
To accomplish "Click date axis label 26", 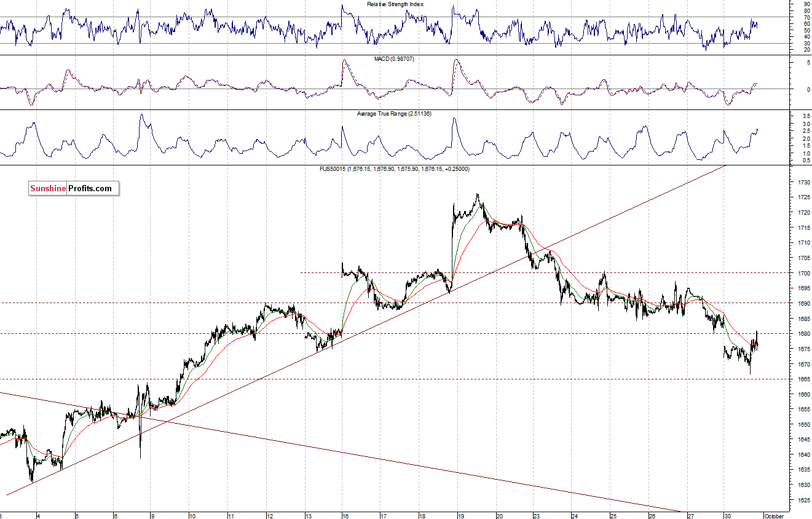I will click(x=652, y=516).
